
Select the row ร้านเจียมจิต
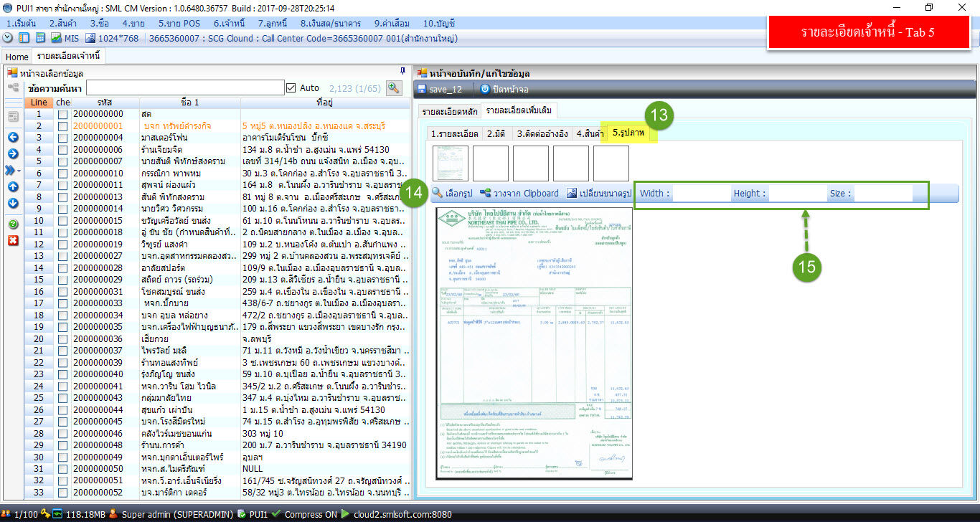[218, 149]
